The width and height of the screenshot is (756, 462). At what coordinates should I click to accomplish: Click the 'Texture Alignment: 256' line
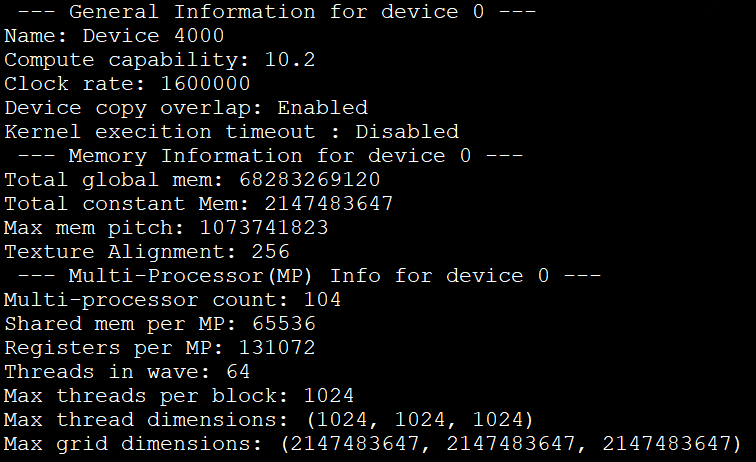coord(147,252)
